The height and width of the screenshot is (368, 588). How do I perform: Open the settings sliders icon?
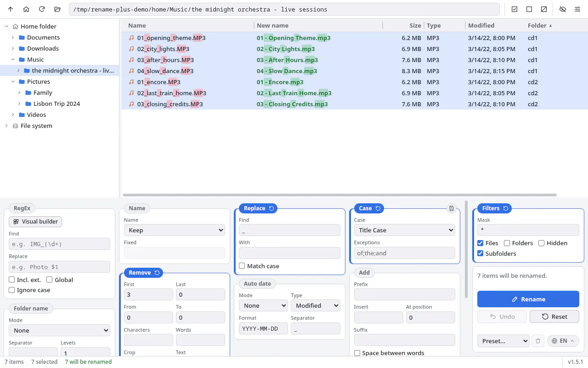pyautogui.click(x=577, y=9)
